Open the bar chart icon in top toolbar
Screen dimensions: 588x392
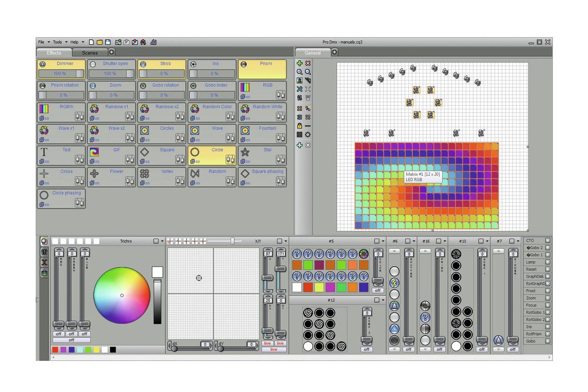(x=153, y=42)
